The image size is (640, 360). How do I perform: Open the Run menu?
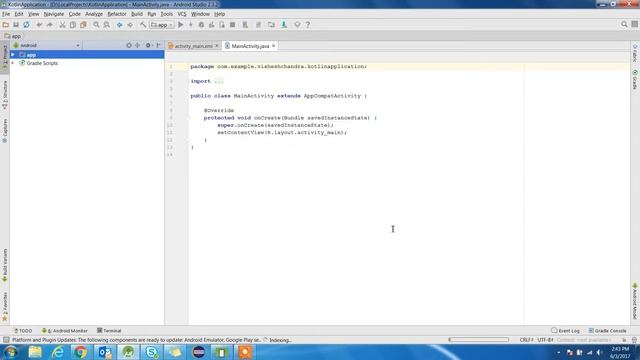click(152, 14)
